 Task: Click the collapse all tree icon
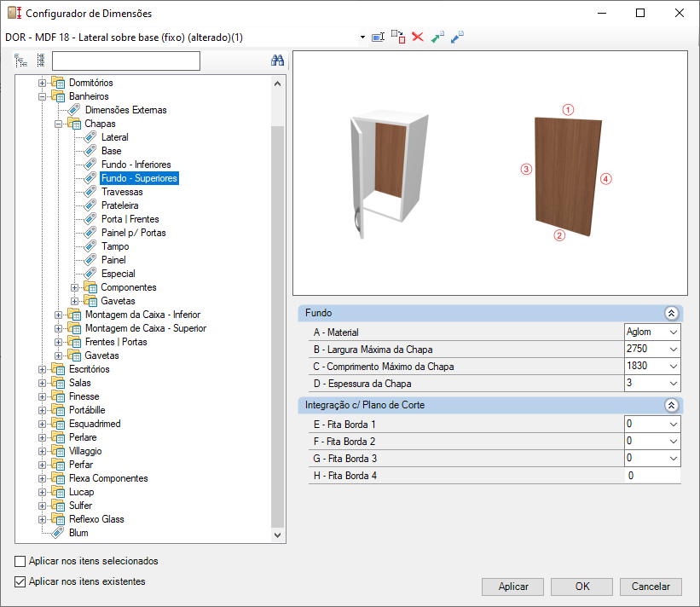click(x=41, y=61)
